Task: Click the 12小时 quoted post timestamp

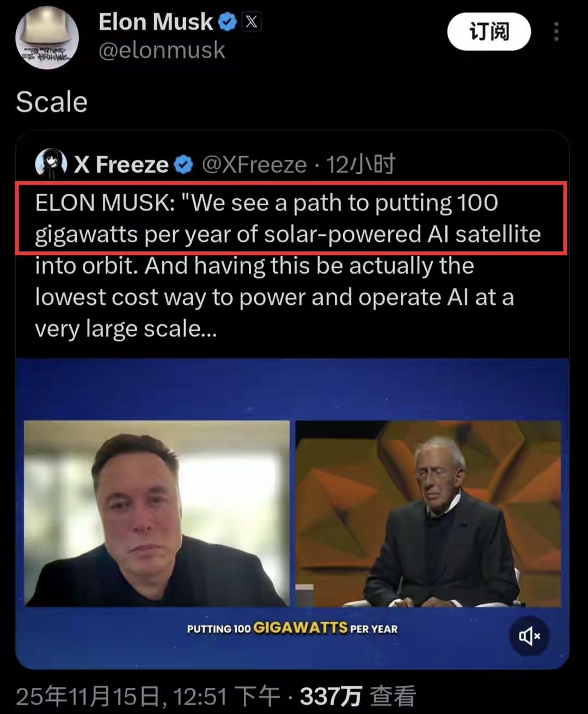Action: pyautogui.click(x=360, y=164)
